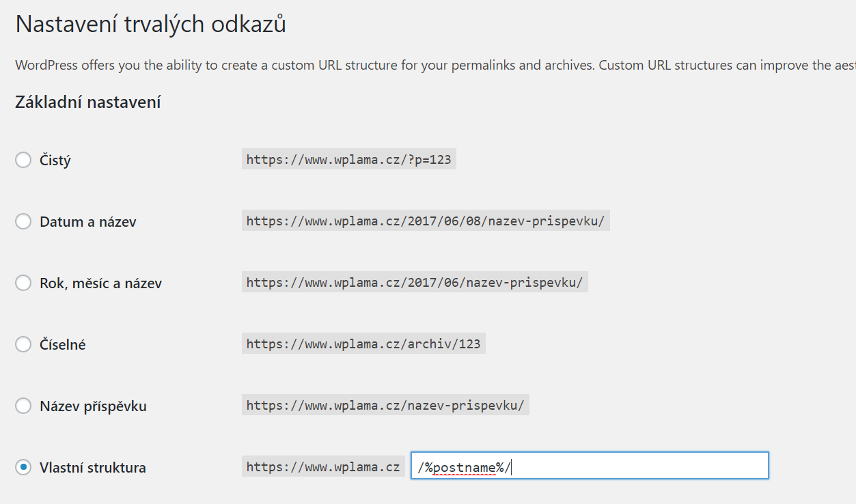Click the 2017/06/nazev-prispevku example URL

click(415, 283)
